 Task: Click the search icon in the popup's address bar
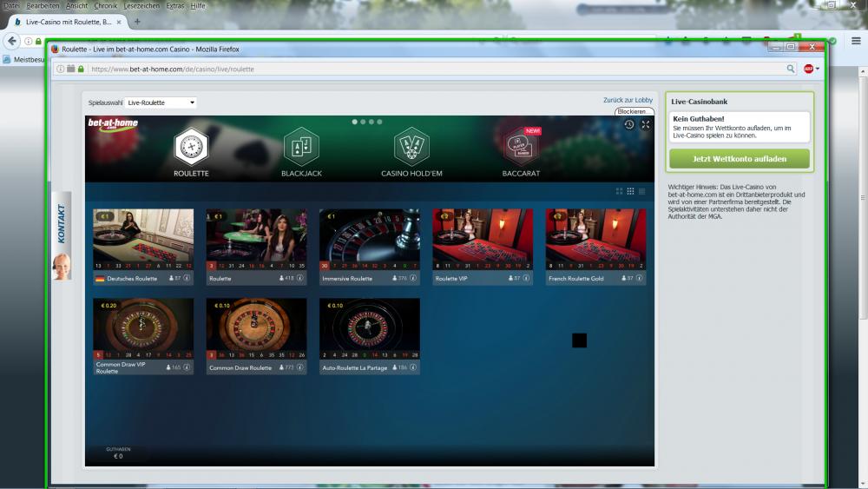(x=791, y=69)
